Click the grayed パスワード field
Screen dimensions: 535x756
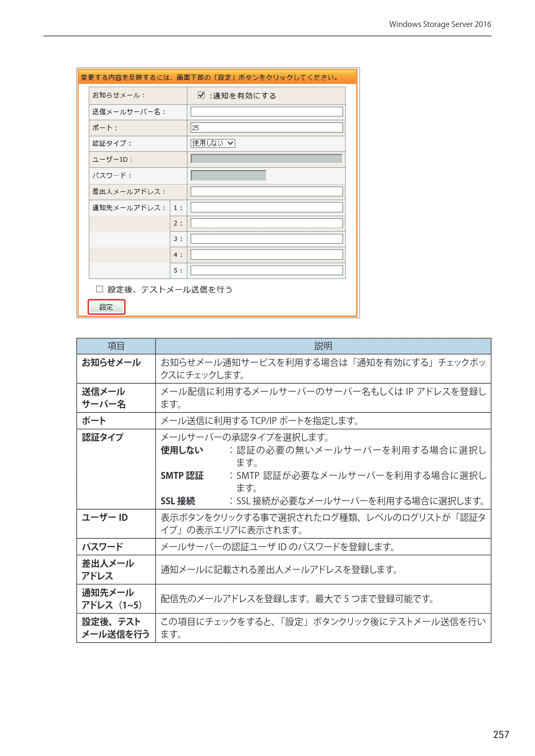tap(228, 175)
